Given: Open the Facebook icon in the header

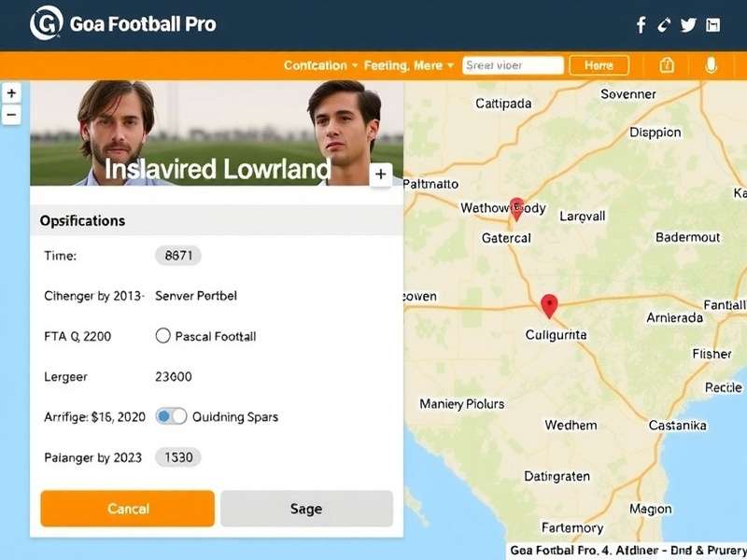Looking at the screenshot, I should point(641,24).
